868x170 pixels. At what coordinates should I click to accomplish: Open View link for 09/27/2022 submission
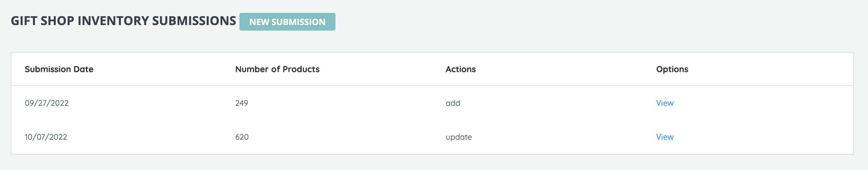click(665, 103)
